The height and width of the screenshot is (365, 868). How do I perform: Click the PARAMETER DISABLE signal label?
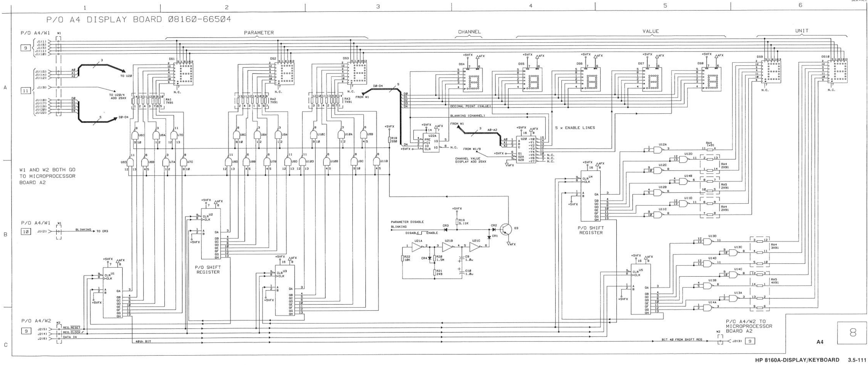tap(407, 222)
